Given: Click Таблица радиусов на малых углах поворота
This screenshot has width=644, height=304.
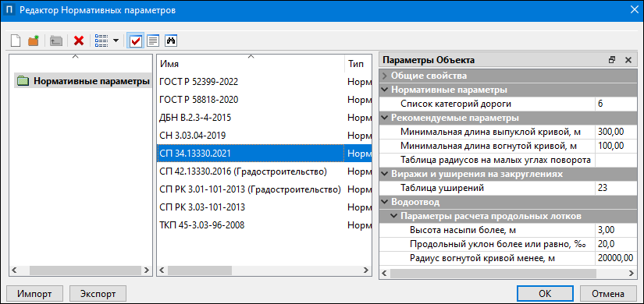Looking at the screenshot, I should tap(496, 160).
